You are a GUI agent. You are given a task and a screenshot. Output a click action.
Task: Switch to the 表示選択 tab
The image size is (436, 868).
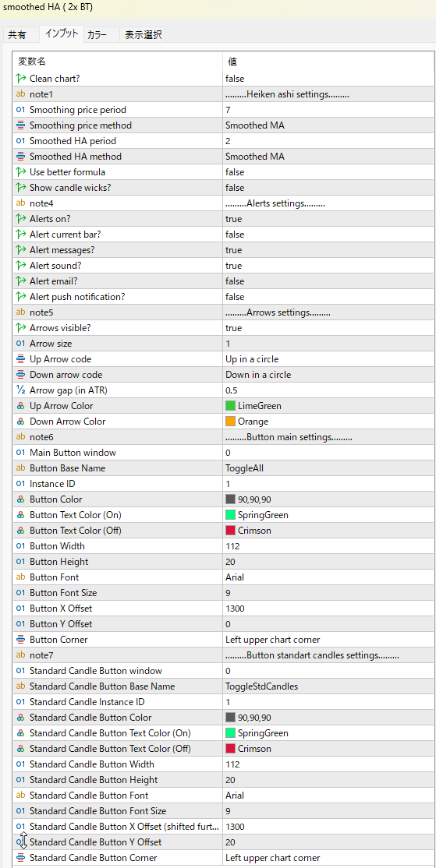click(x=143, y=35)
